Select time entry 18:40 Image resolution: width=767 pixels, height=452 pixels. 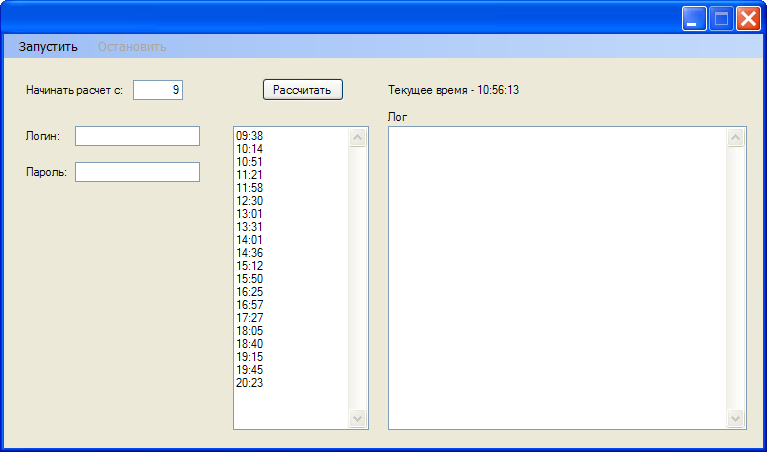(x=249, y=344)
